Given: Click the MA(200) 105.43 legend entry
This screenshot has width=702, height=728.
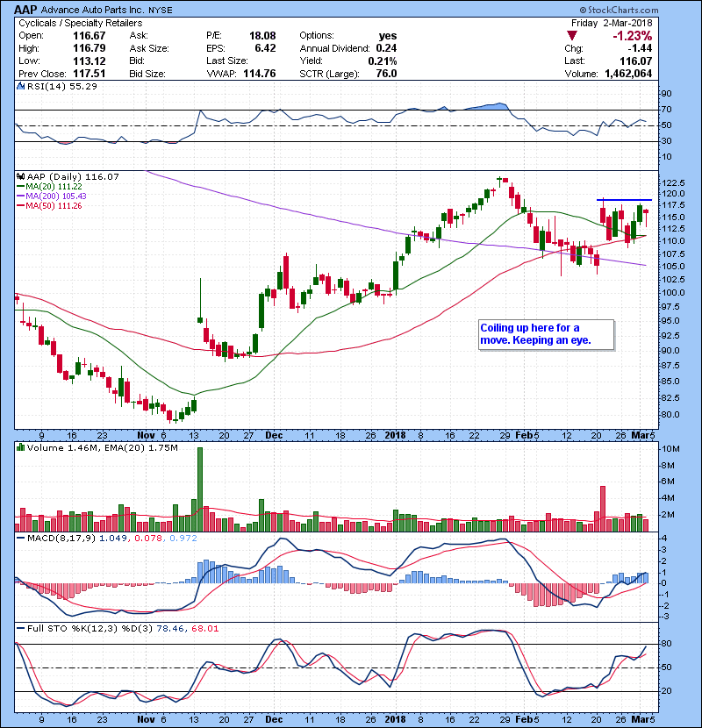Looking at the screenshot, I should [x=52, y=196].
